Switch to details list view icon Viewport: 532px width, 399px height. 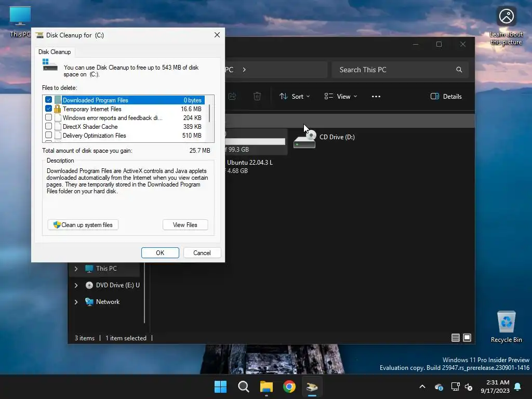[455, 338]
